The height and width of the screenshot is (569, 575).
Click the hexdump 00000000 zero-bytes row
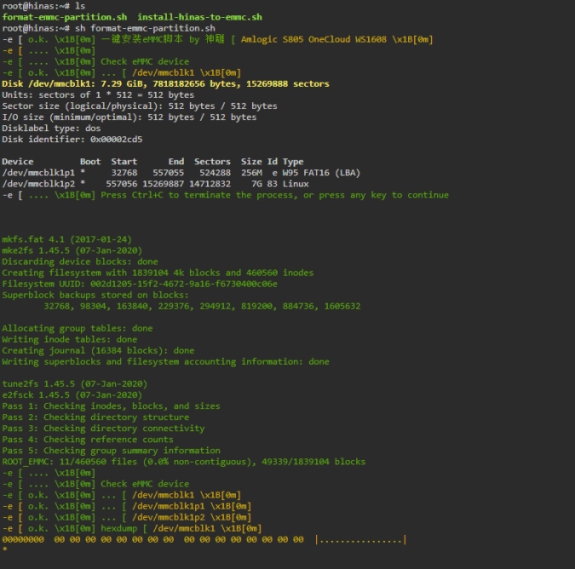pyautogui.click(x=204, y=540)
